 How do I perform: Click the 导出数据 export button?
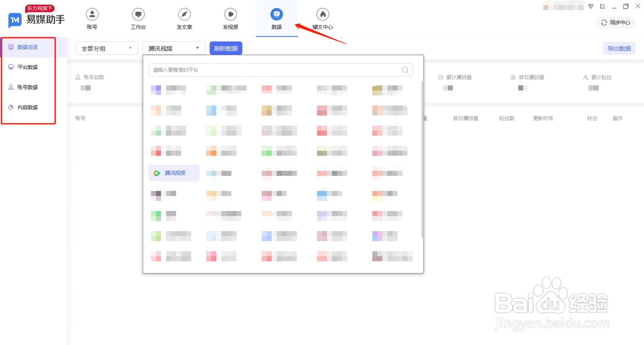coord(619,48)
